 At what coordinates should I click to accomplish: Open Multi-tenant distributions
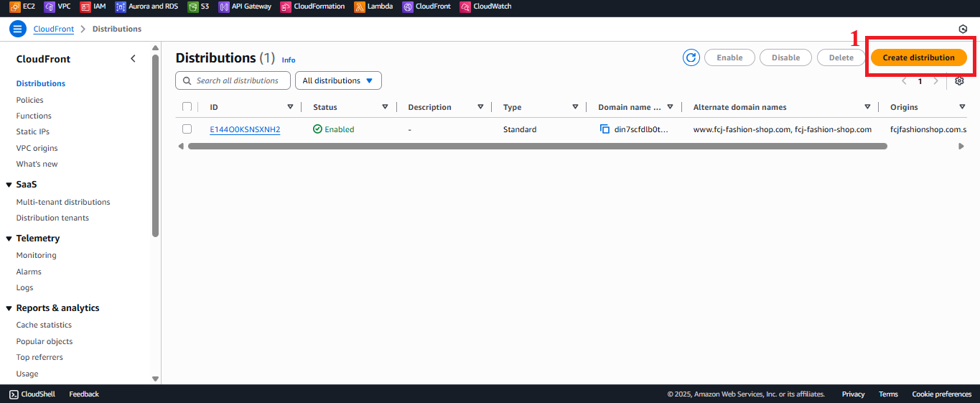click(63, 202)
